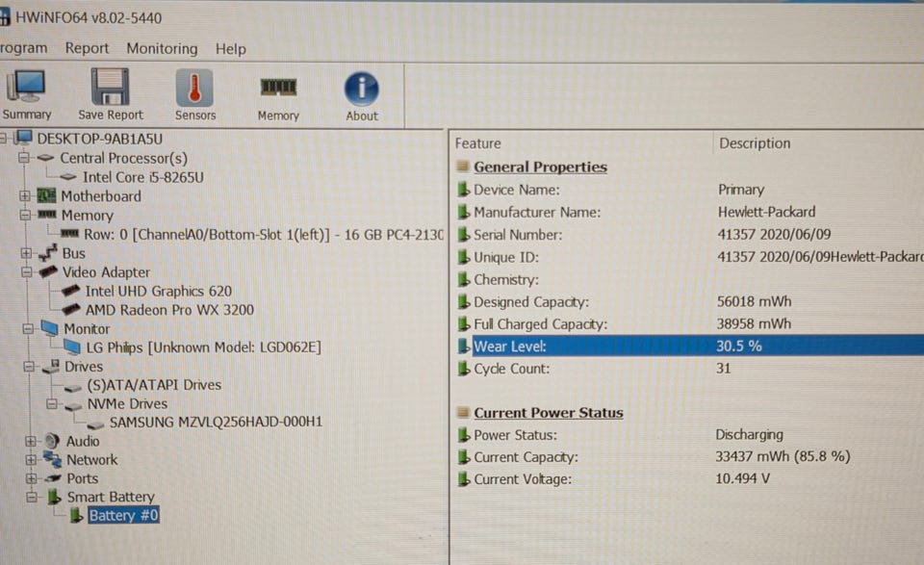Collapse the Monitor node
The height and width of the screenshot is (565, 924).
point(28,328)
